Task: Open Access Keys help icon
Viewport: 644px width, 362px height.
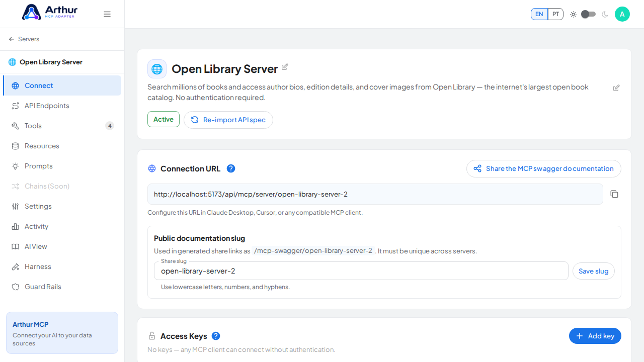Action: click(x=216, y=336)
